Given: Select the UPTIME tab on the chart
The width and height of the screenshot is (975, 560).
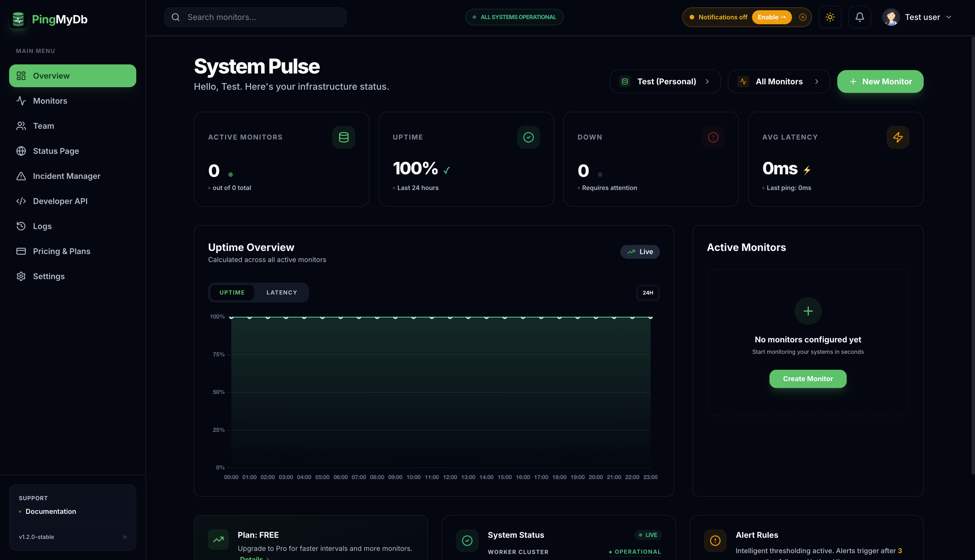Looking at the screenshot, I should tap(232, 292).
